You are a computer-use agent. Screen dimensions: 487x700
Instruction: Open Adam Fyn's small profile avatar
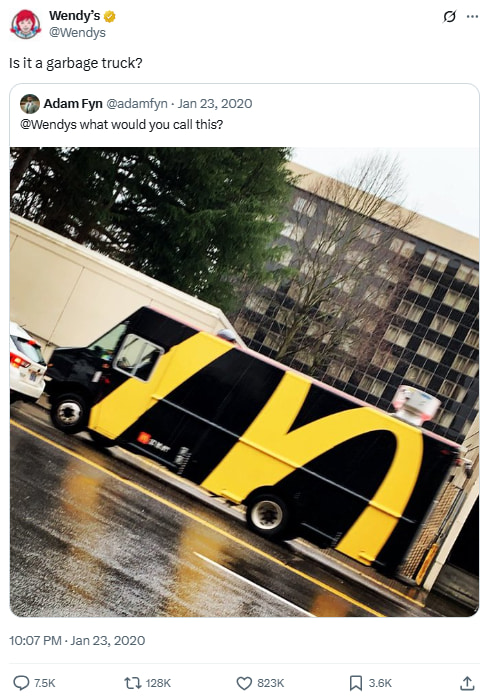30,104
